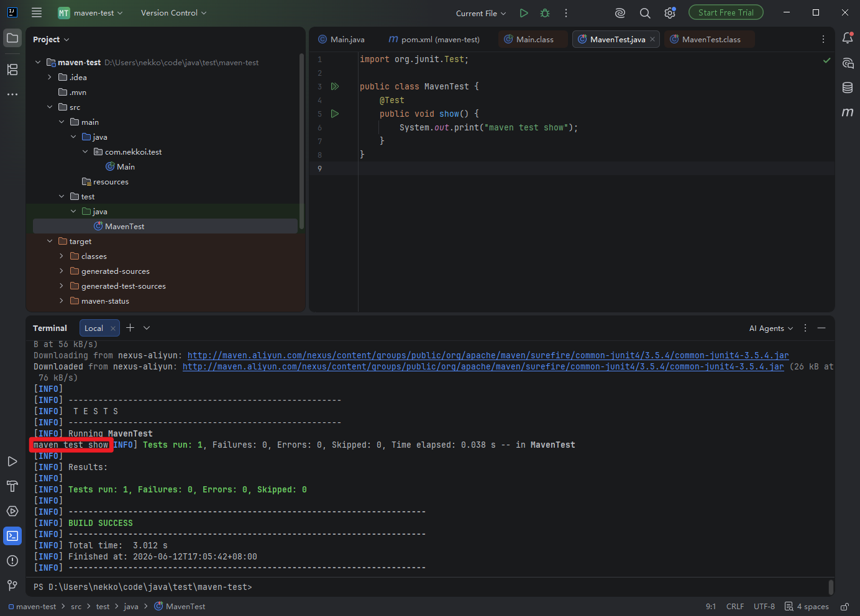Open the AI Agents dropdown in terminal

tap(771, 328)
